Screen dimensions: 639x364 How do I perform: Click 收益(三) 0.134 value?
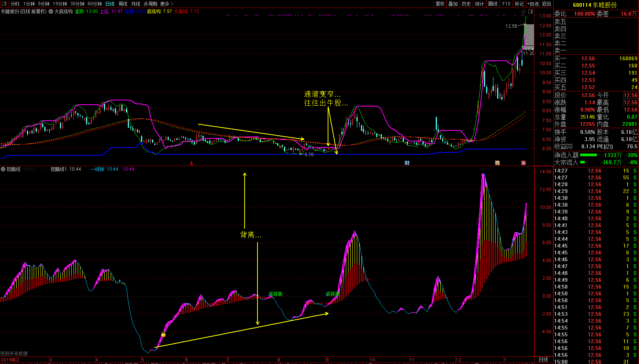coord(588,146)
